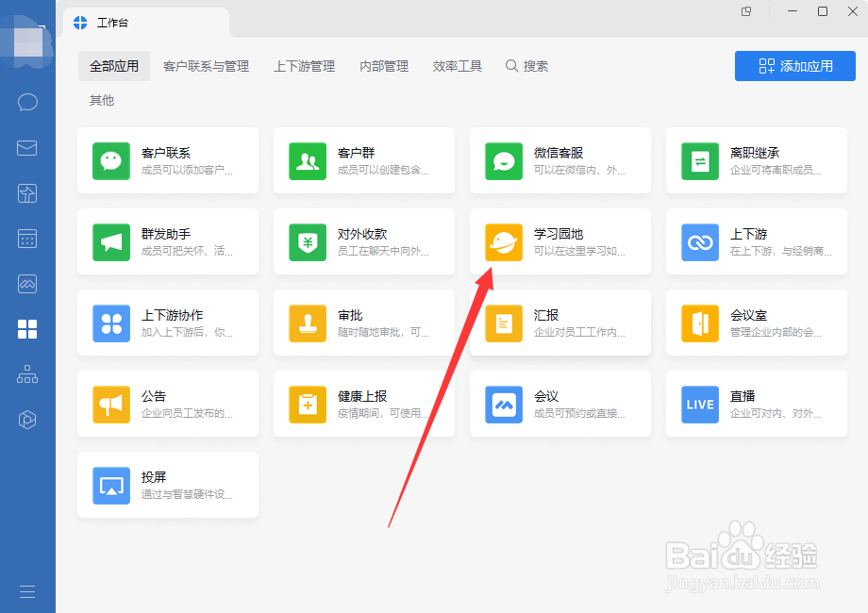868x613 pixels.
Task: Open the hamburger menu at sidebar bottom
Action: tap(27, 591)
